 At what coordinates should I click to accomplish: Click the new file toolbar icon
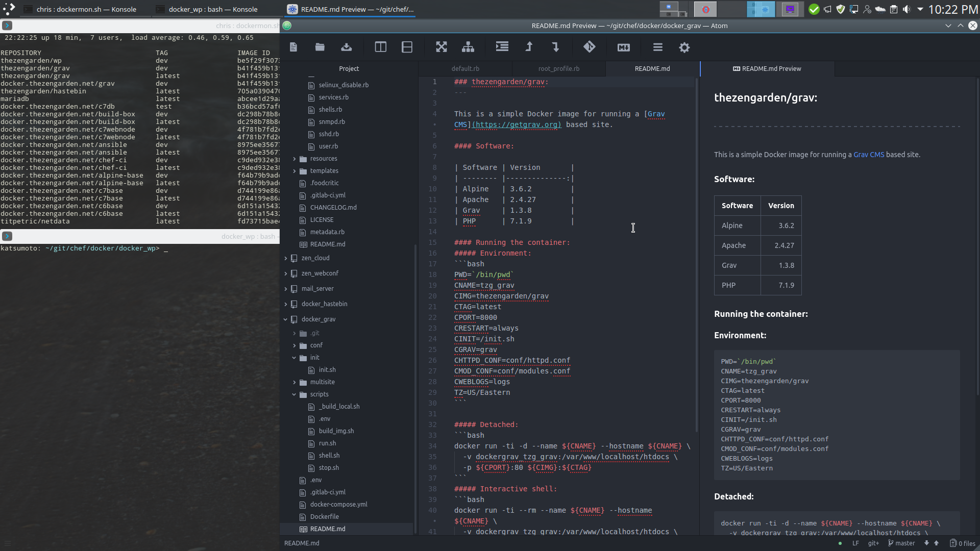[293, 47]
